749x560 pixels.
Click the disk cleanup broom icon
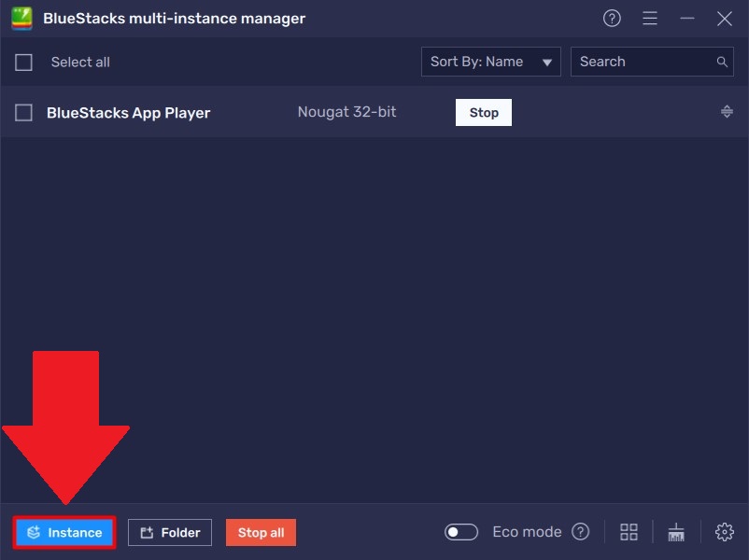click(676, 532)
